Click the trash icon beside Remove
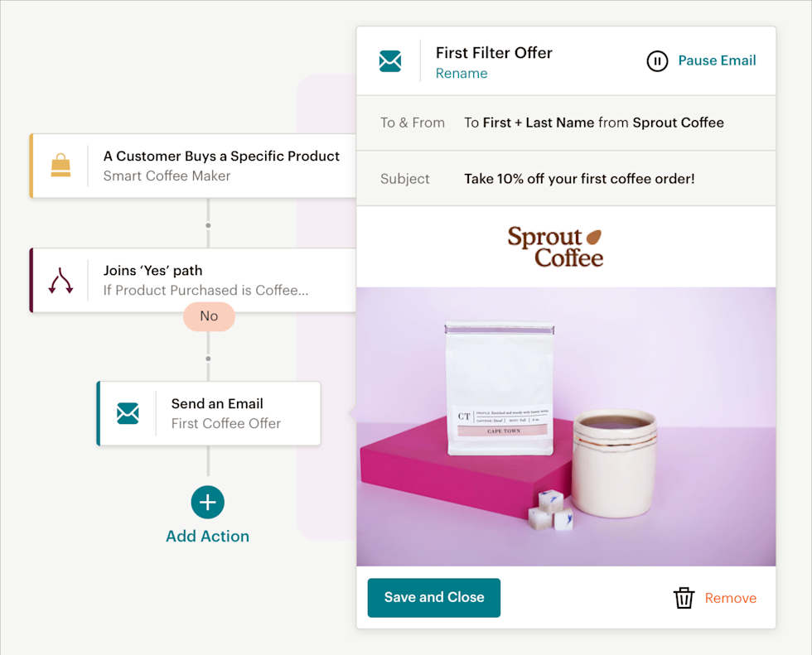Viewport: 812px width, 655px height. pyautogui.click(x=684, y=598)
